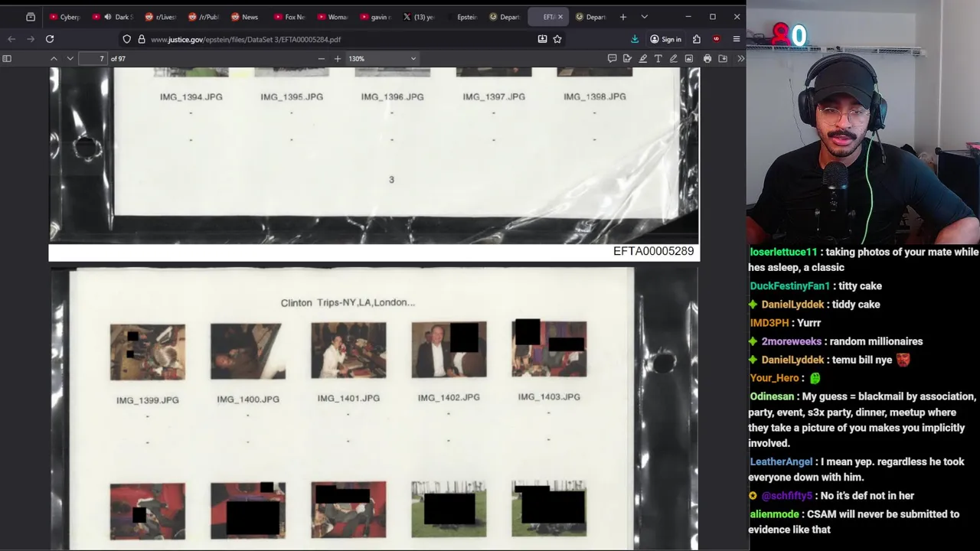The height and width of the screenshot is (551, 980).
Task: Click thumbnail above IMG_1401.JPG
Action: (x=348, y=350)
